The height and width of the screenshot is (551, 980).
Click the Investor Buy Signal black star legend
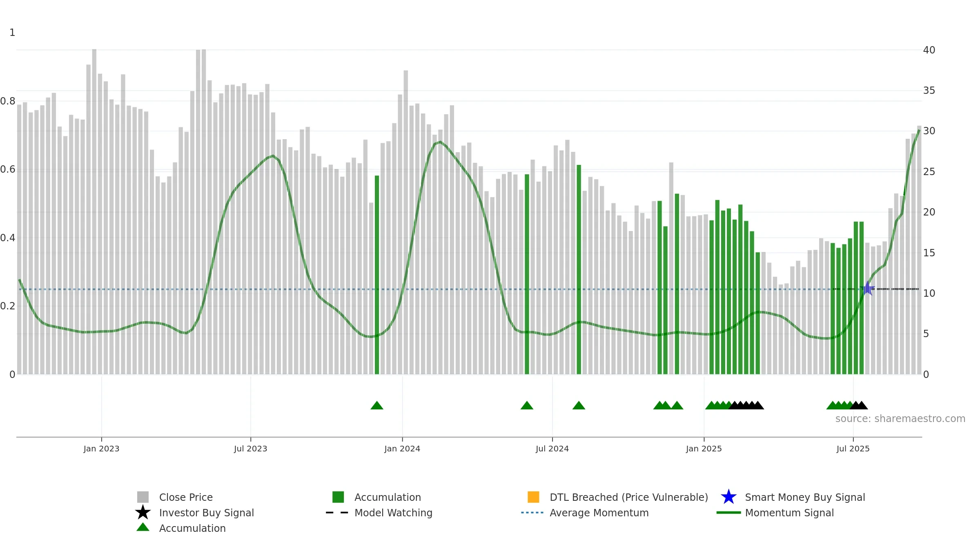coord(143,513)
